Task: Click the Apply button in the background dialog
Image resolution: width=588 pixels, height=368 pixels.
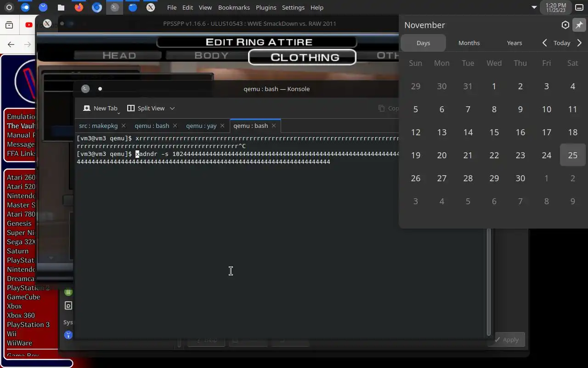Action: (507, 339)
